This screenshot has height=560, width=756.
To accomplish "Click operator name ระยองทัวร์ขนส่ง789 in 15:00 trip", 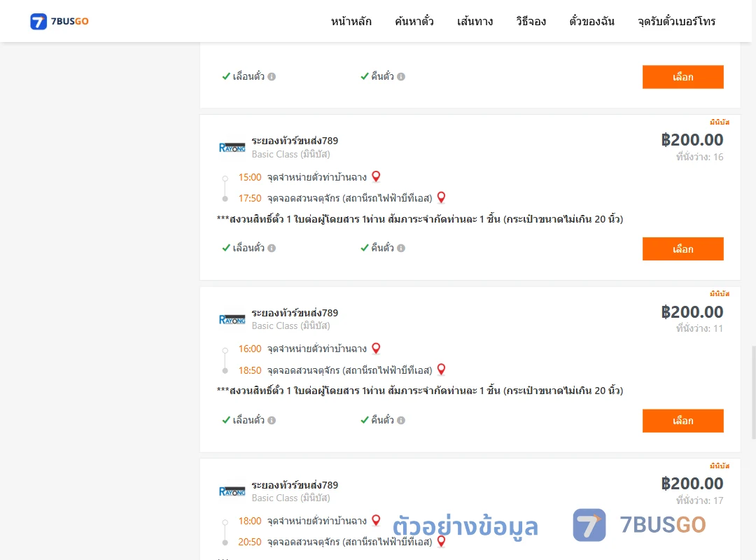I will [295, 141].
